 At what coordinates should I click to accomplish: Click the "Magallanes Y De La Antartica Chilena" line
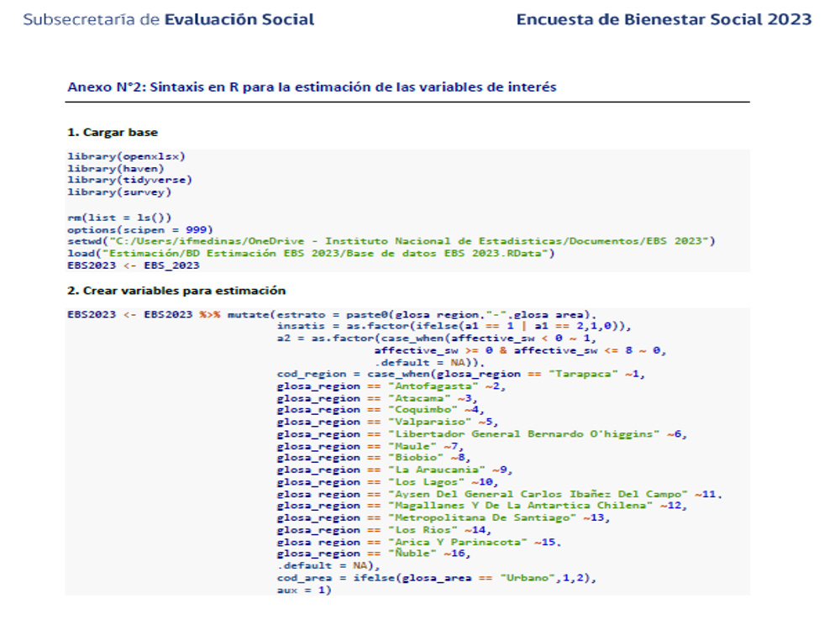pyautogui.click(x=481, y=505)
